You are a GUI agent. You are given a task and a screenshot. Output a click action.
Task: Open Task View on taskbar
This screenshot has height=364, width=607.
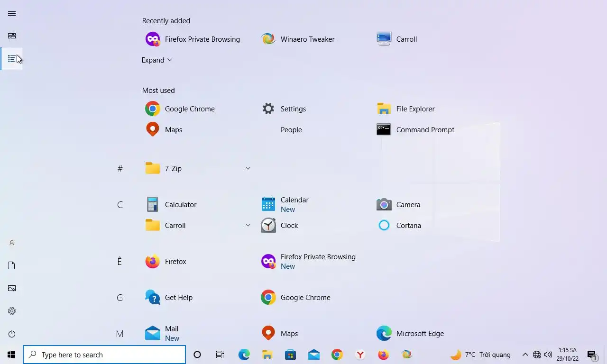pyautogui.click(x=220, y=355)
